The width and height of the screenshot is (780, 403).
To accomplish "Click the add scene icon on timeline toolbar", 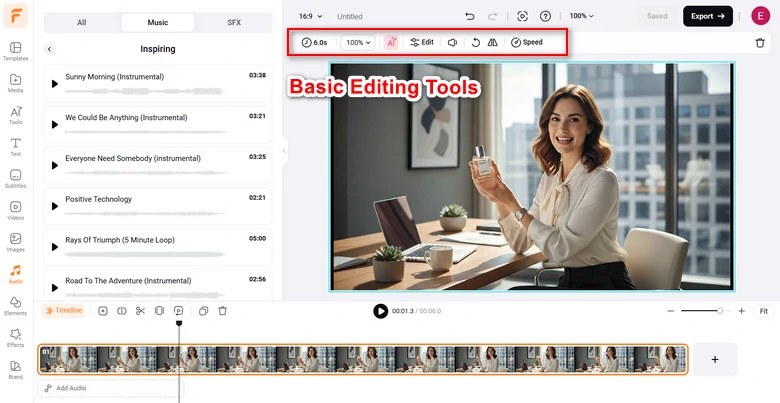I will 103,311.
